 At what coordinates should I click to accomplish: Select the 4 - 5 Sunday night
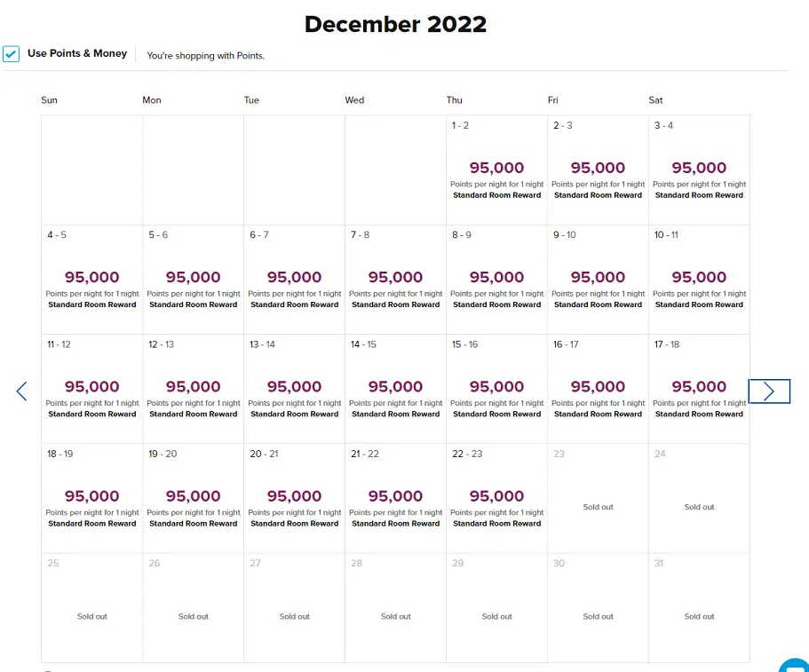pyautogui.click(x=91, y=280)
